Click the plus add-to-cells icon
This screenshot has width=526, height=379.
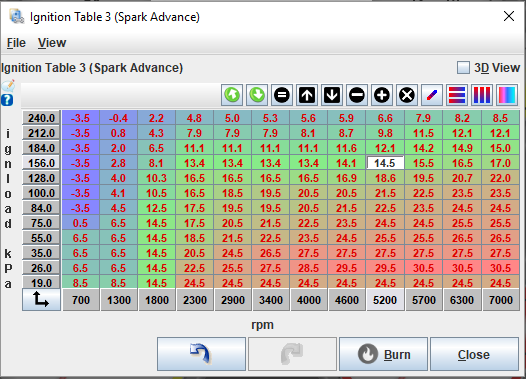coord(382,95)
